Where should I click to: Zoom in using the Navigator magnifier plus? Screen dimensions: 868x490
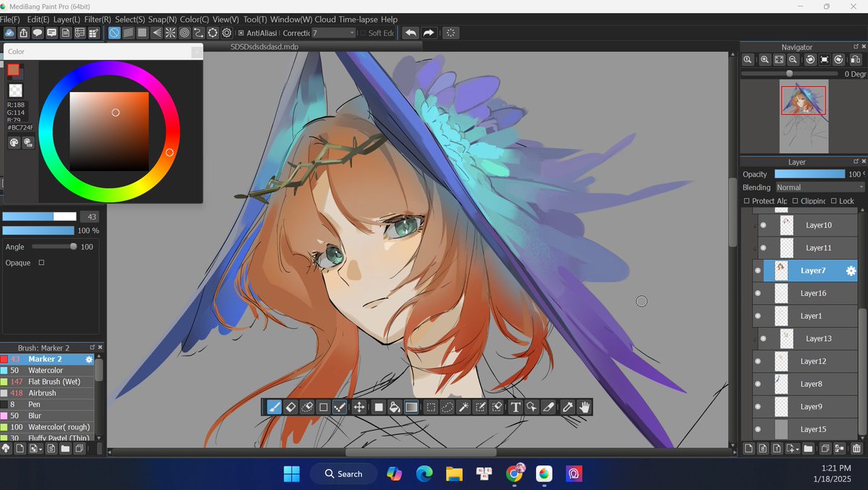[765, 60]
